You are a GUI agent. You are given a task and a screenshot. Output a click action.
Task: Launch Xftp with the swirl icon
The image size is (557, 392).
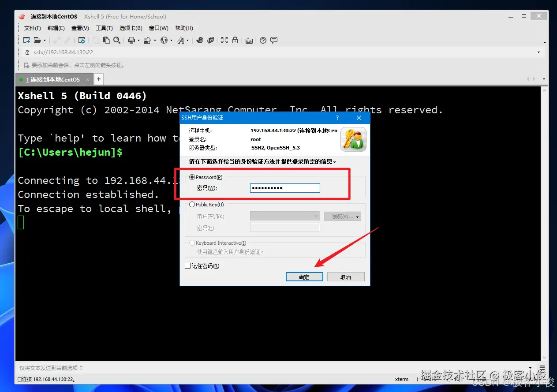200,40
